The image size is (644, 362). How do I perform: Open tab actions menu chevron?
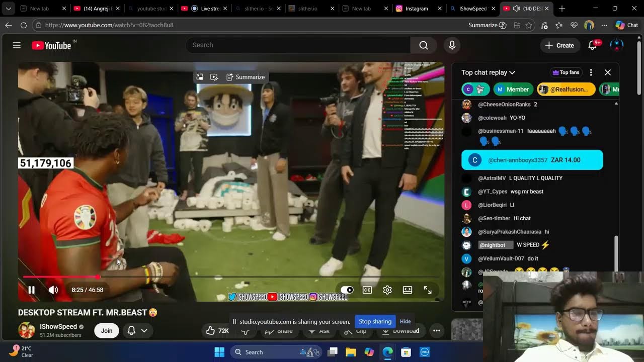(9, 9)
